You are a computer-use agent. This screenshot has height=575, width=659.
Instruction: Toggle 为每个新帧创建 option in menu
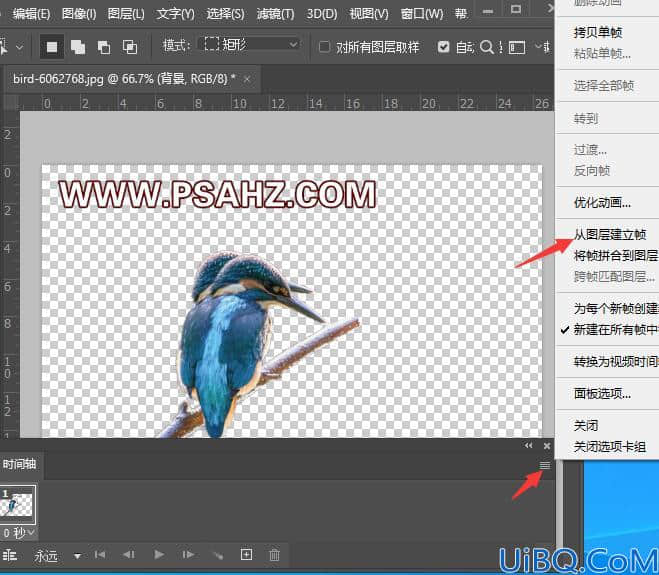tap(616, 308)
